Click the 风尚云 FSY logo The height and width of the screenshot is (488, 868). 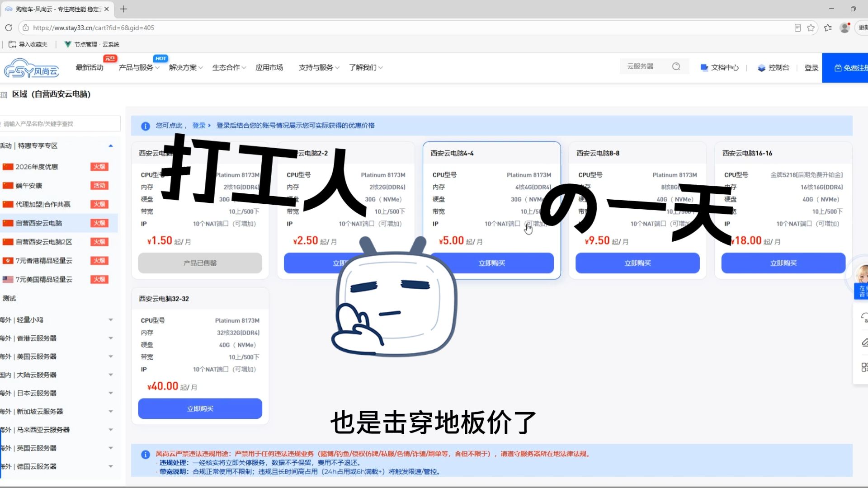32,68
